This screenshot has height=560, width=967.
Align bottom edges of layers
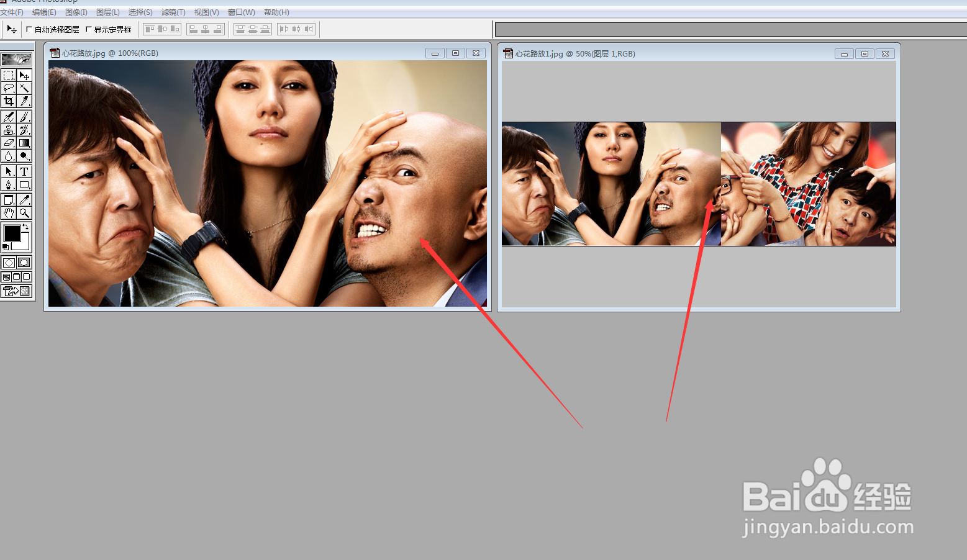point(175,29)
